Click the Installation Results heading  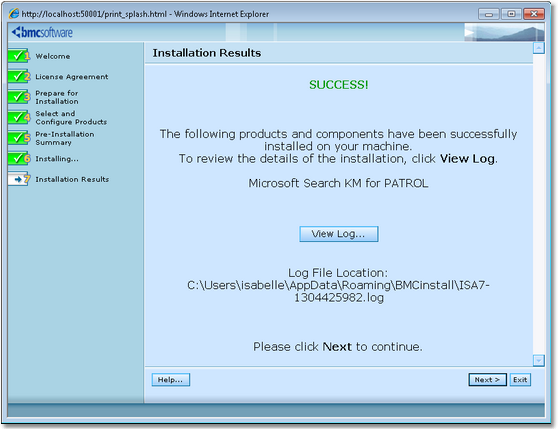[207, 53]
